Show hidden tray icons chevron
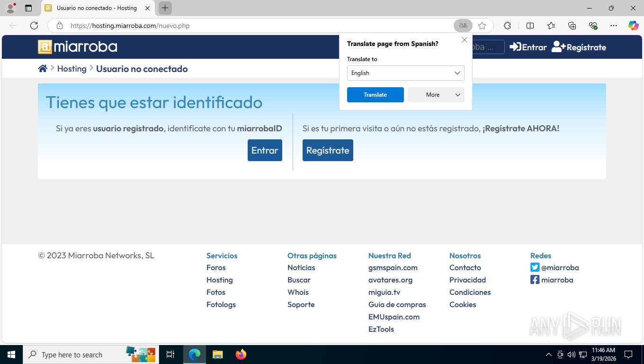The image size is (644, 364). pos(549,355)
